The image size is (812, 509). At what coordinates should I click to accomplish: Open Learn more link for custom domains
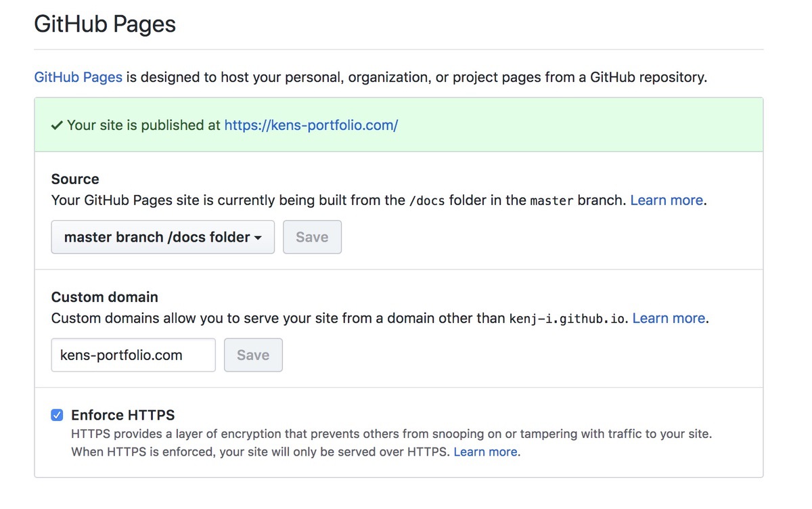[x=669, y=318]
